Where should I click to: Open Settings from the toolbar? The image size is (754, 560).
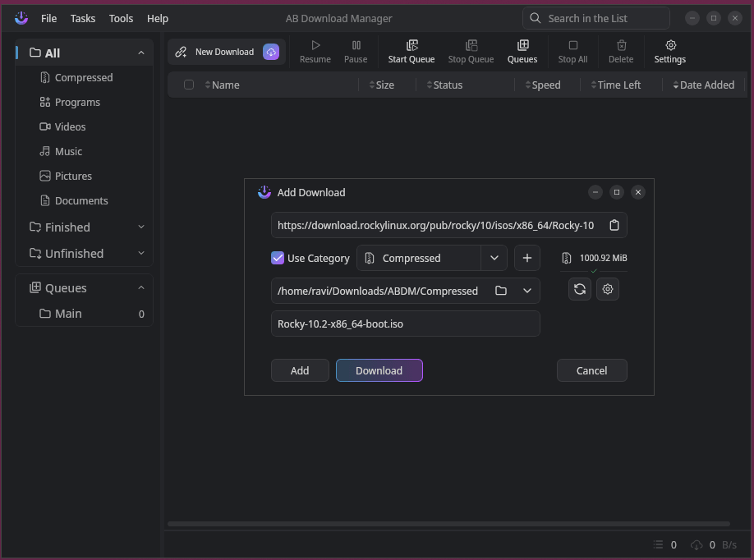[670, 52]
